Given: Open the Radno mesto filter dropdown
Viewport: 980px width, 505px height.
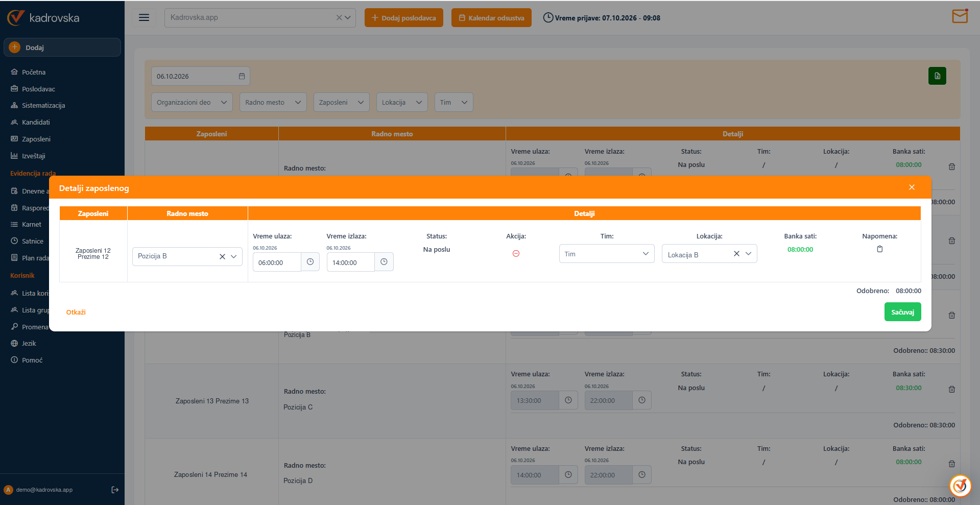Looking at the screenshot, I should (273, 102).
